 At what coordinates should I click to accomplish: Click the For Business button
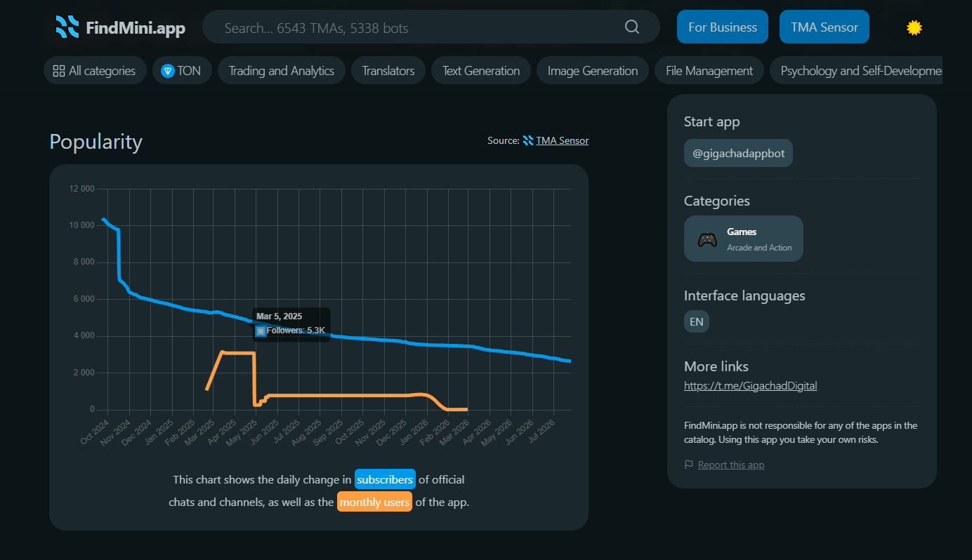click(x=723, y=27)
